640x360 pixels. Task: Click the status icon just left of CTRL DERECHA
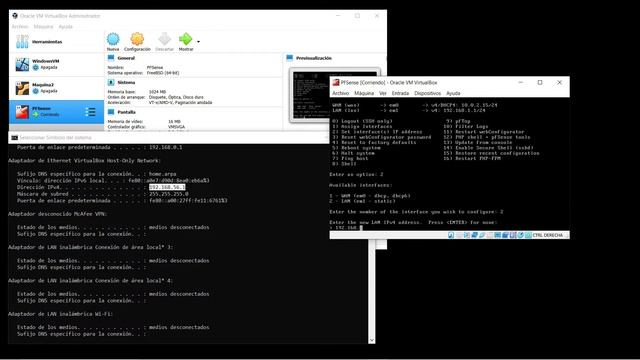(x=528, y=235)
